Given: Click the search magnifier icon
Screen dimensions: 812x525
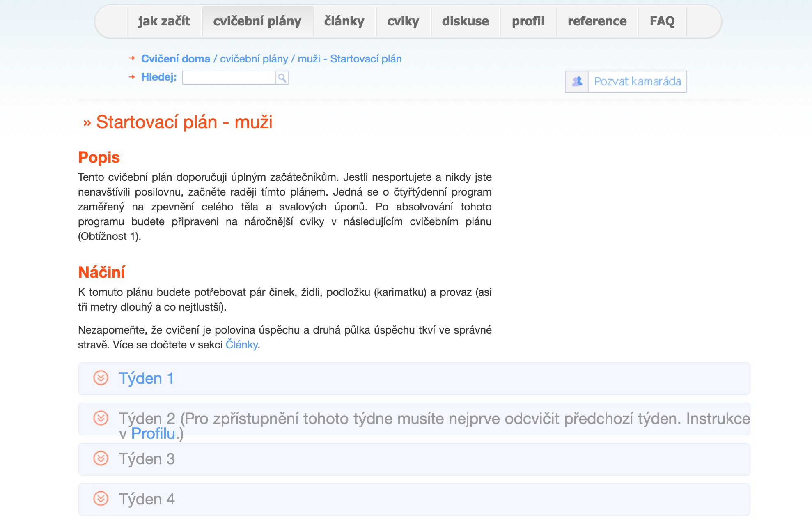Looking at the screenshot, I should coord(282,78).
